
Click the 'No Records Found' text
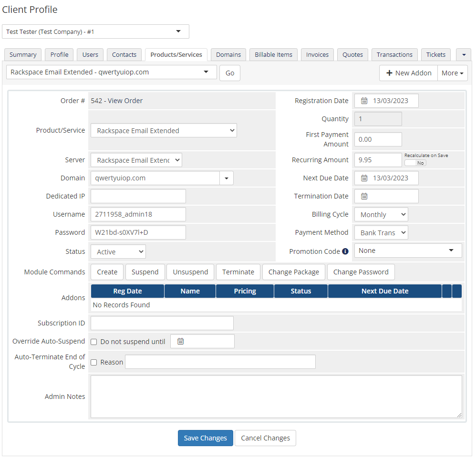coord(122,305)
